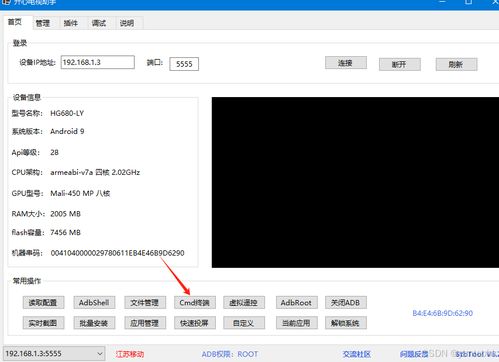Take a 实时截图 live screenshot
Image resolution: width=499 pixels, height=362 pixels.
[x=43, y=323]
